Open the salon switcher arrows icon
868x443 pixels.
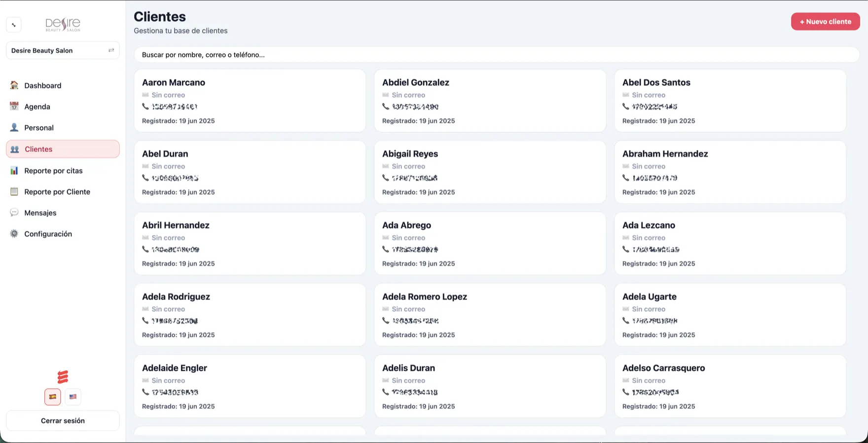(111, 50)
